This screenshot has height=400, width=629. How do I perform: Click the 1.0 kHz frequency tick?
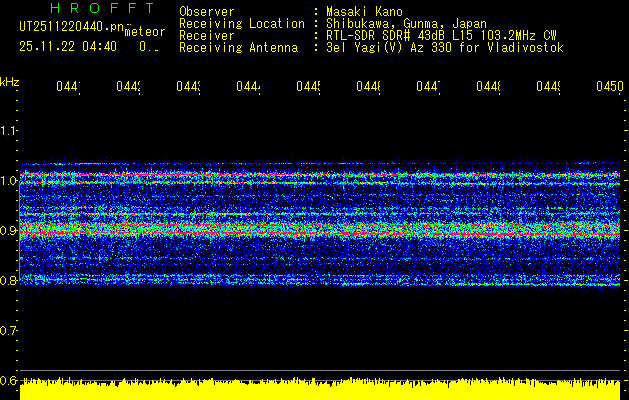pyautogui.click(x=9, y=181)
